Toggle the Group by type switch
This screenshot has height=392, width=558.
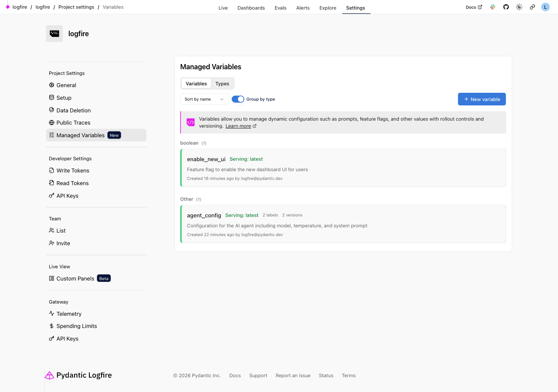click(238, 99)
